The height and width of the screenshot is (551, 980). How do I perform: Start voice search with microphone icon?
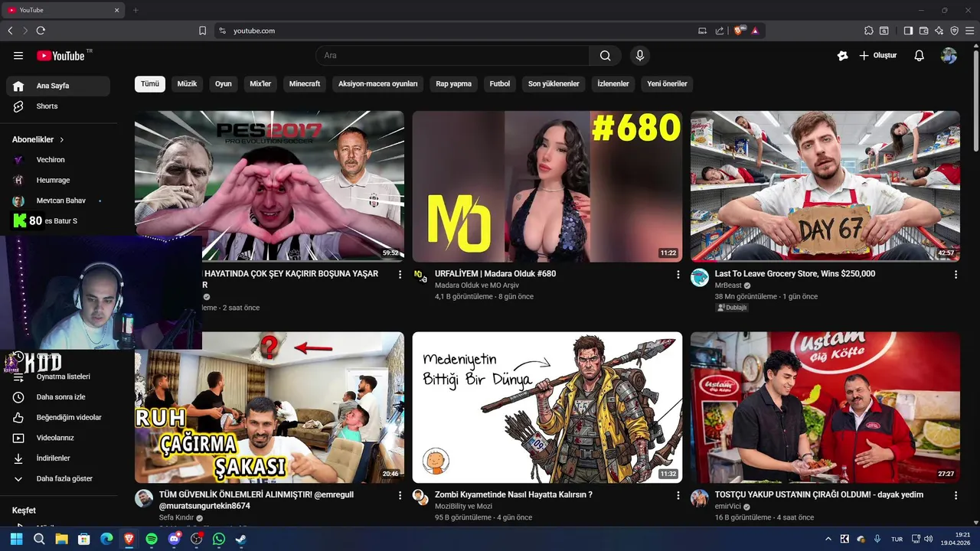[x=640, y=55]
